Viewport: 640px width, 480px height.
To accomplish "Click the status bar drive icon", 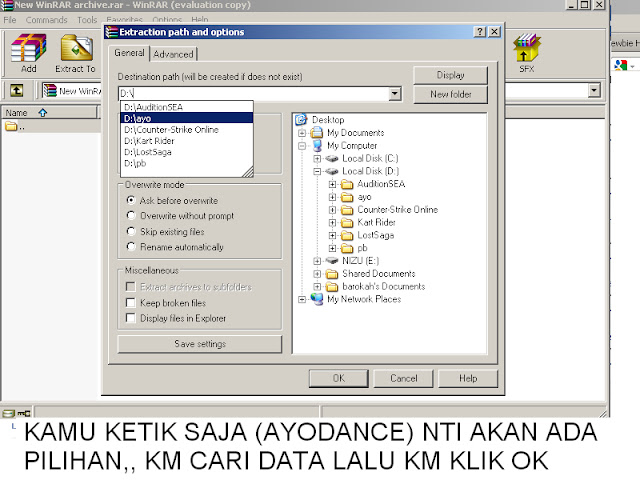I will [9, 413].
